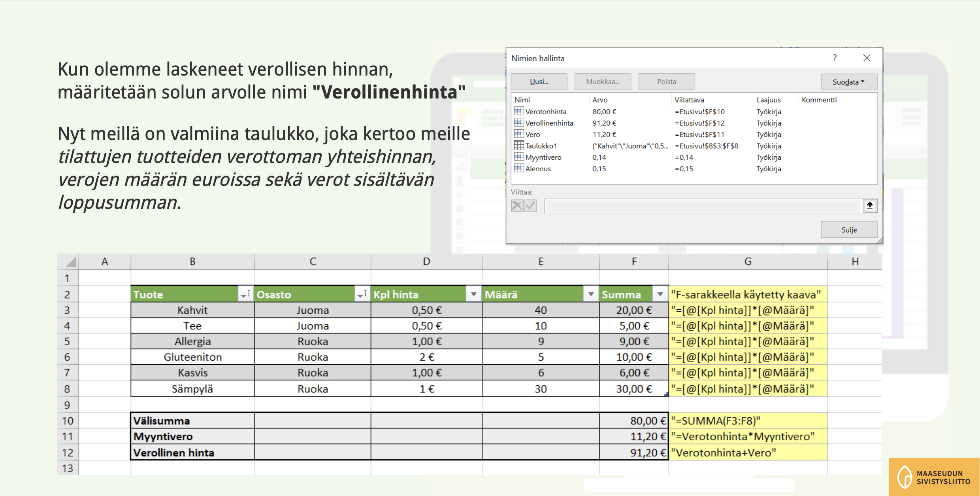Click the Uusi... button in Nimien hallinta

coord(539,81)
